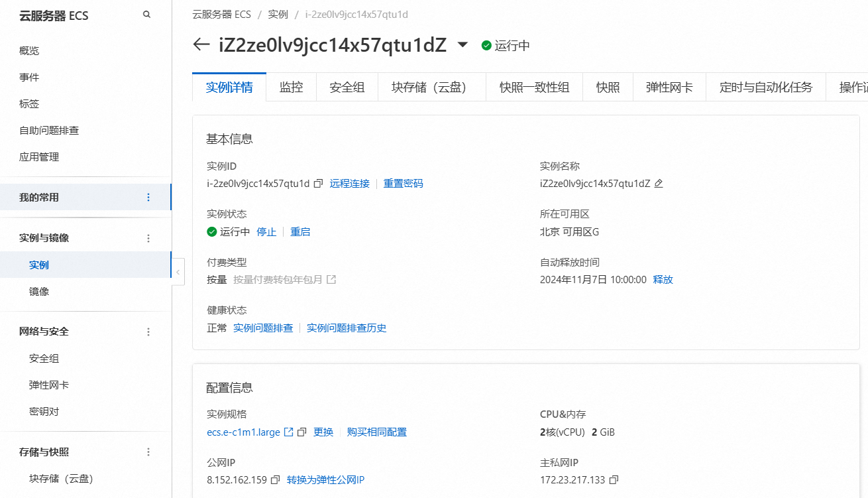Open dropdown arrow next to instance name title
This screenshot has height=498, width=868.
[462, 45]
